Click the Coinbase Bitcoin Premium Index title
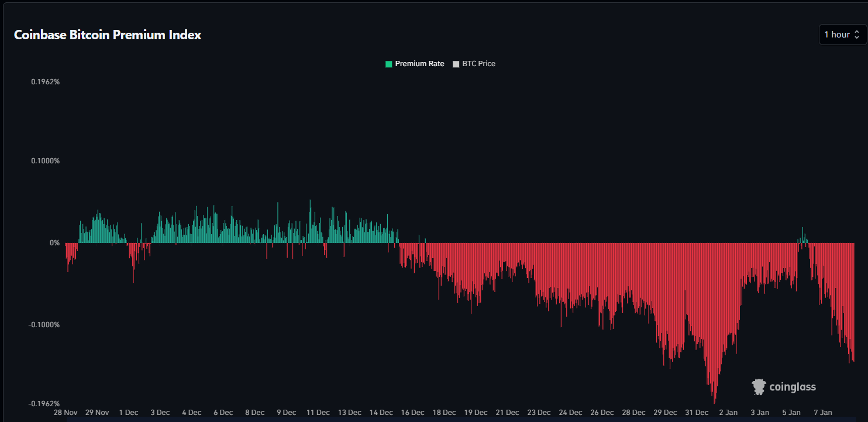 [x=108, y=35]
